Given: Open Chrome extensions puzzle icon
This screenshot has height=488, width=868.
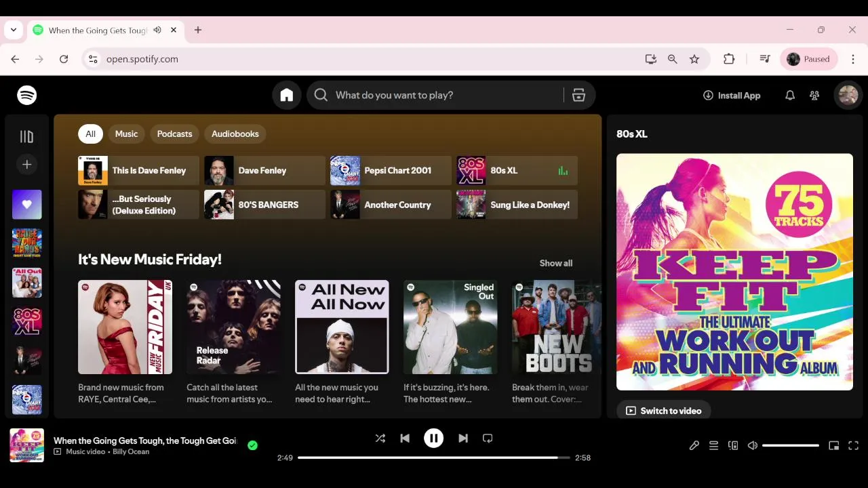Looking at the screenshot, I should (x=729, y=59).
